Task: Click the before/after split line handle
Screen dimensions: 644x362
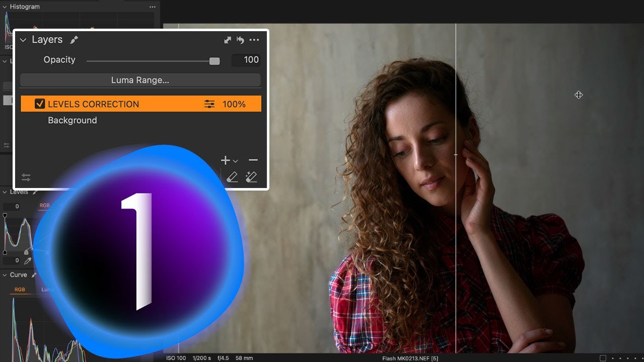Action: point(456,155)
